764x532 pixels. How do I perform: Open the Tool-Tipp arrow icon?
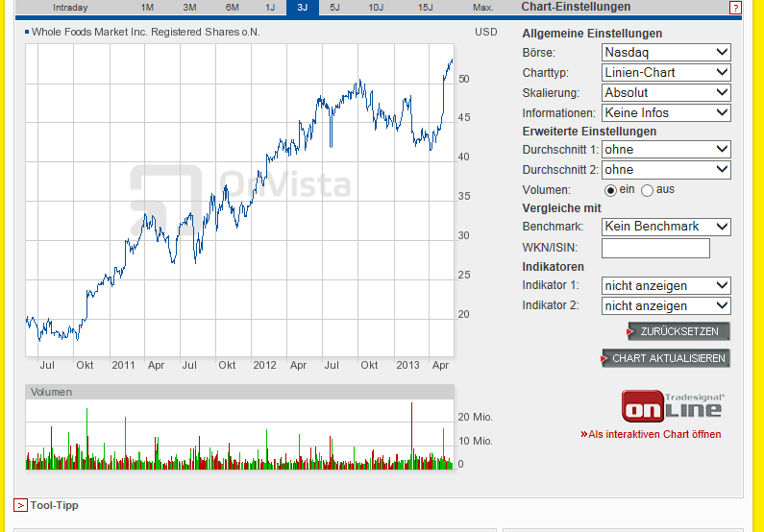point(20,505)
